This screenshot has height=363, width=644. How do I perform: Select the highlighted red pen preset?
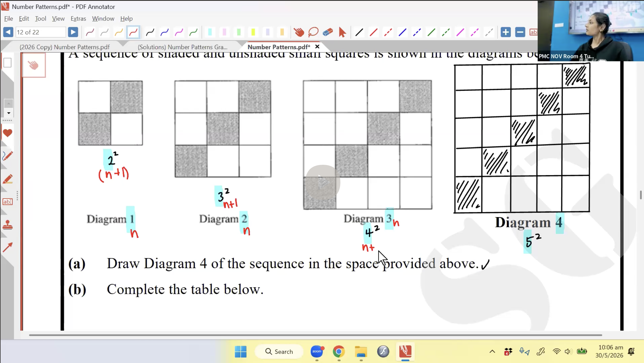tap(133, 32)
